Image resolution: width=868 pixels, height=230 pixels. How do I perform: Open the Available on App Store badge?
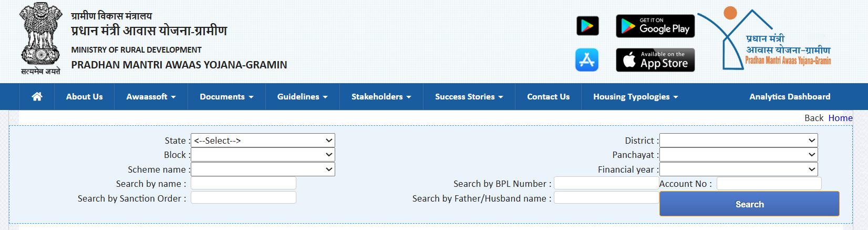[655, 60]
